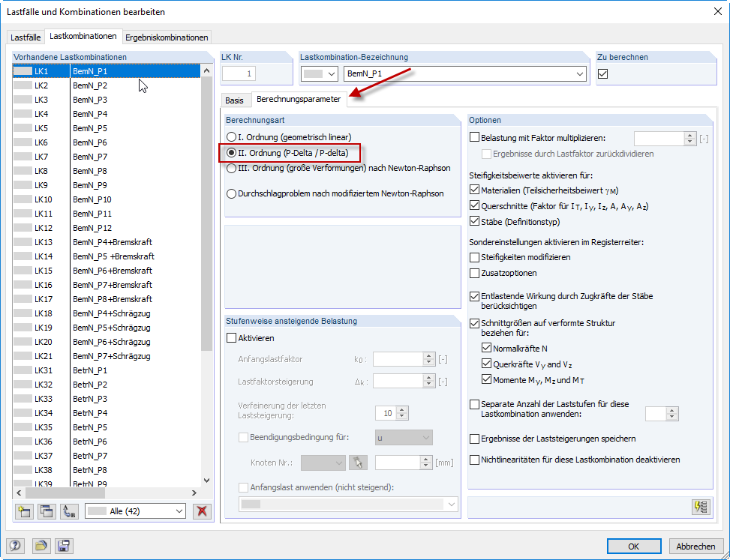Open the help icon in the dialog footer
Viewport: 730px width, 560px height.
[x=14, y=546]
